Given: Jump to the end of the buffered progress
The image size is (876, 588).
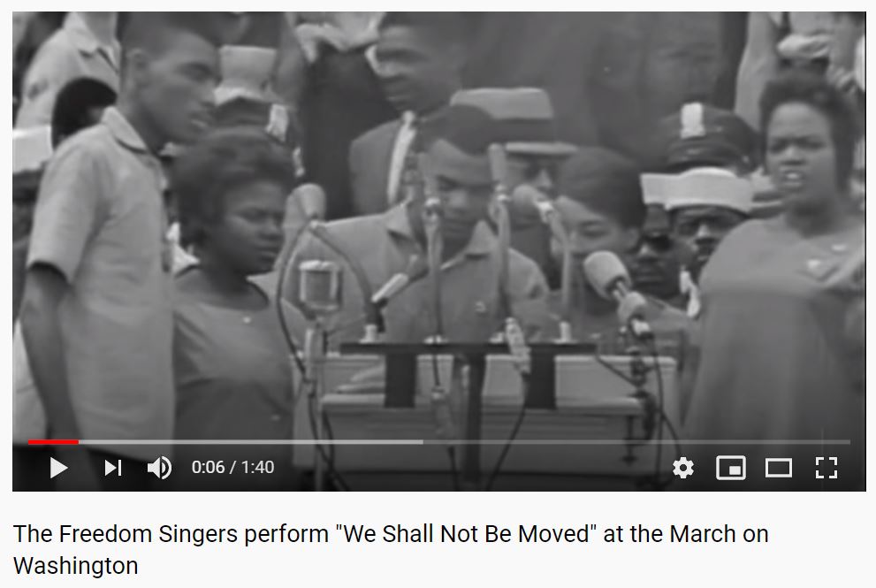Looking at the screenshot, I should (x=421, y=442).
